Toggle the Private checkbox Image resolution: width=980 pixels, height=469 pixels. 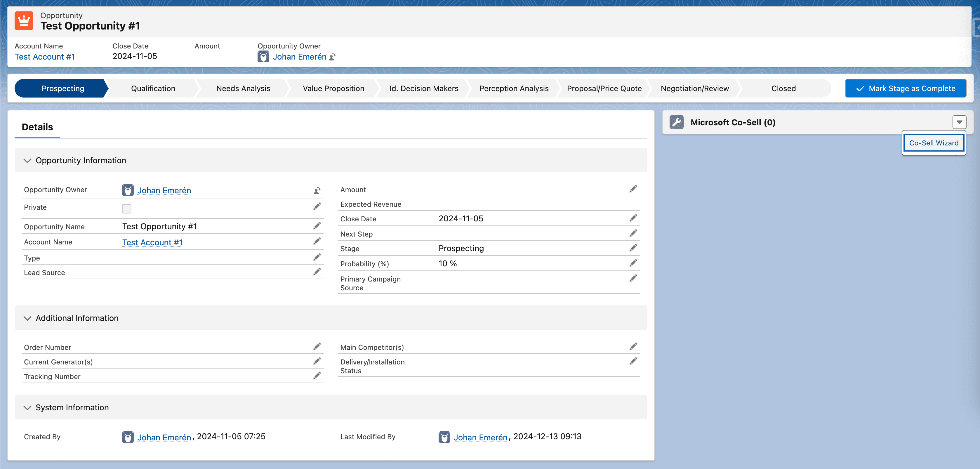click(x=127, y=209)
